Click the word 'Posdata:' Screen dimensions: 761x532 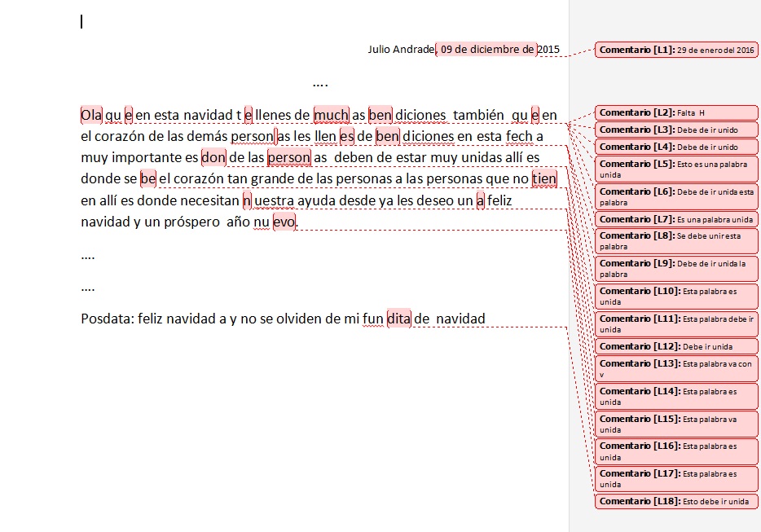click(108, 319)
